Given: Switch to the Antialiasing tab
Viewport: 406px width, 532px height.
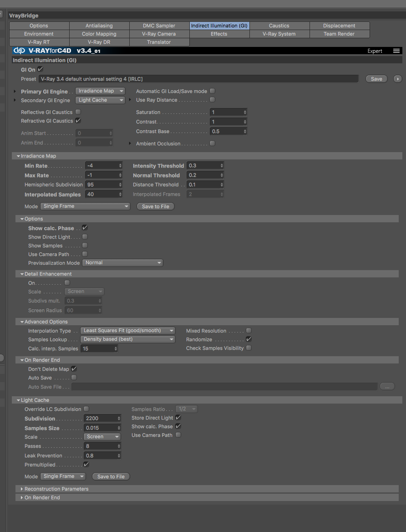Looking at the screenshot, I should 99,26.
